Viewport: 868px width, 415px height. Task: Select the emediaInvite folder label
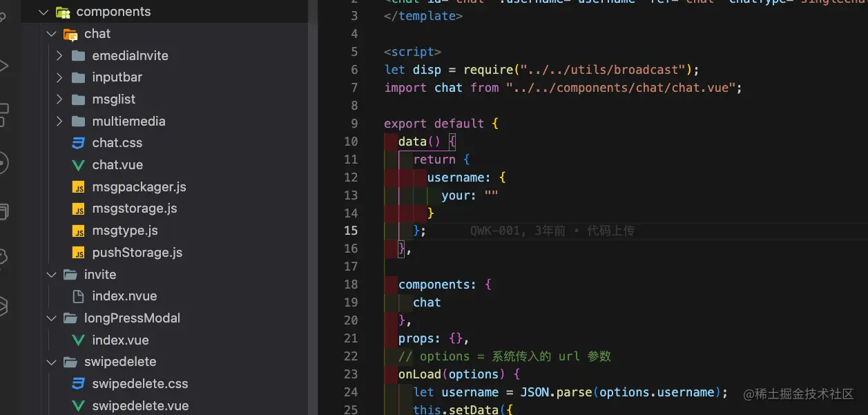(x=130, y=56)
